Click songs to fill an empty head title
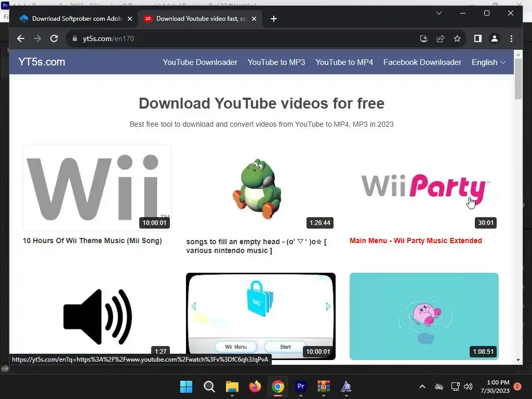 [x=256, y=246]
